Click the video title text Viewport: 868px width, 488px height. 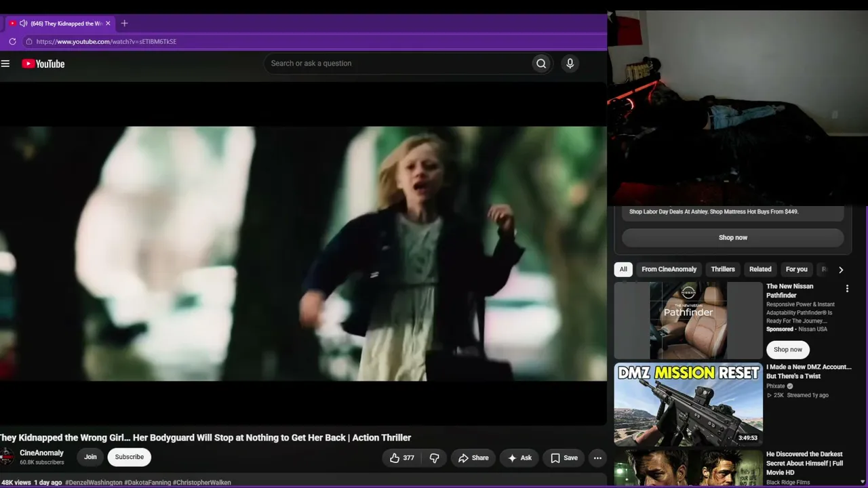(x=205, y=438)
